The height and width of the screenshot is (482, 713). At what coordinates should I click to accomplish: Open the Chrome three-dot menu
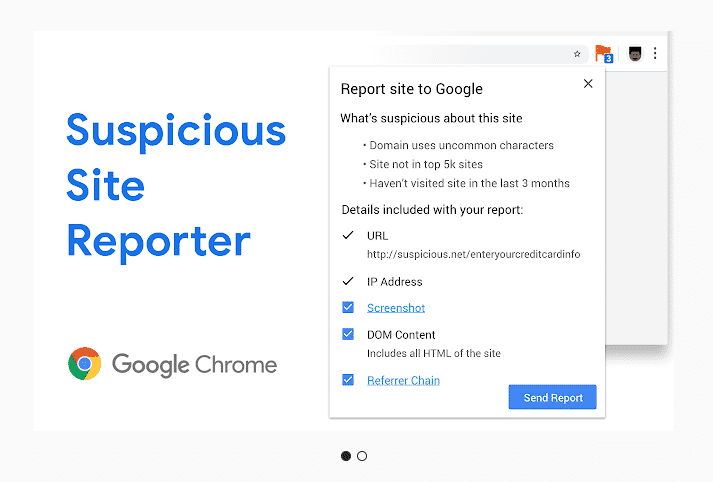pos(655,53)
